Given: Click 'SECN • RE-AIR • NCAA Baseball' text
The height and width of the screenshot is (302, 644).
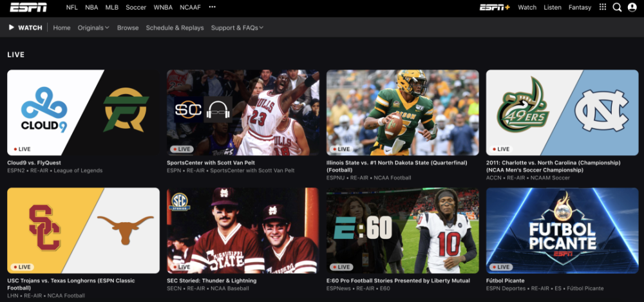Looking at the screenshot, I should tap(208, 288).
